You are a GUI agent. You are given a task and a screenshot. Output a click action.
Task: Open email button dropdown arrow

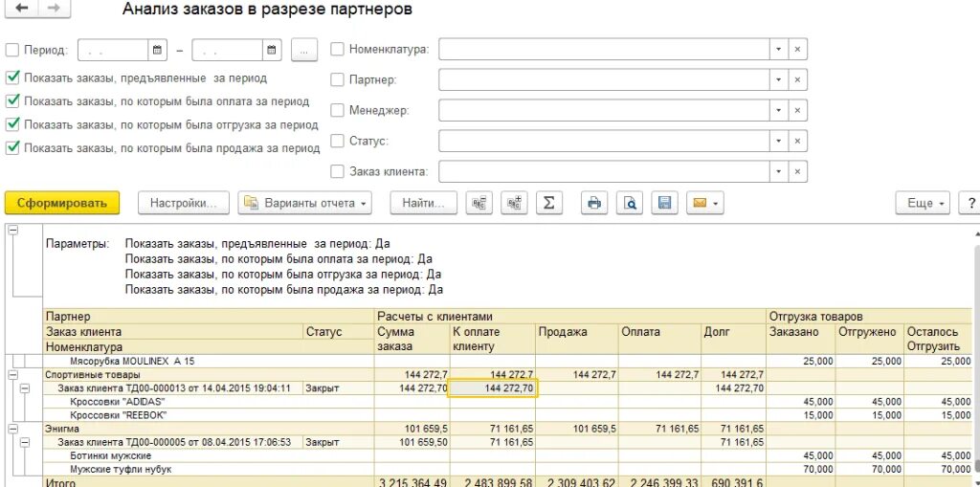tap(715, 203)
